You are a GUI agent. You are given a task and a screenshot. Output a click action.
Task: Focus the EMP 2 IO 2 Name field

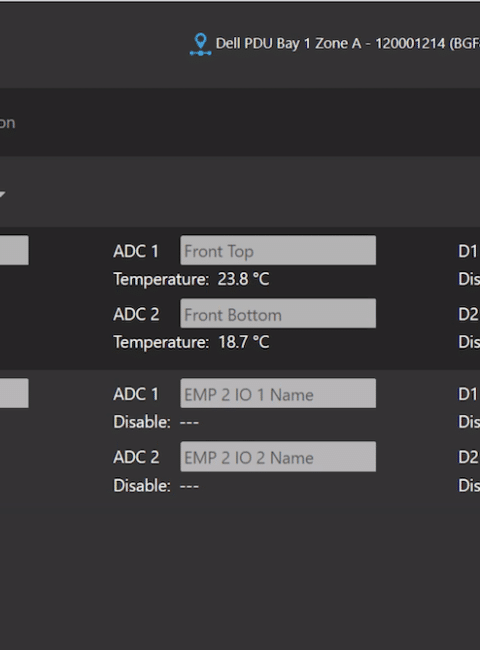click(278, 456)
